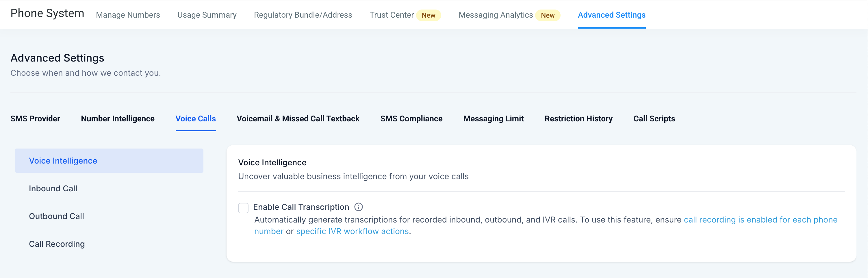Switch to the SMS Compliance tab
Image resolution: width=868 pixels, height=278 pixels.
click(411, 118)
